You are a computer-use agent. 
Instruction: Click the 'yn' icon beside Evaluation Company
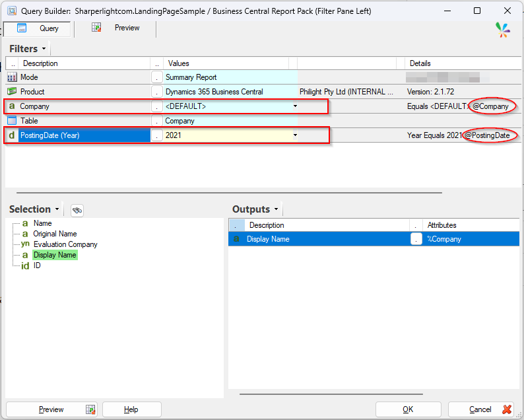click(x=25, y=244)
